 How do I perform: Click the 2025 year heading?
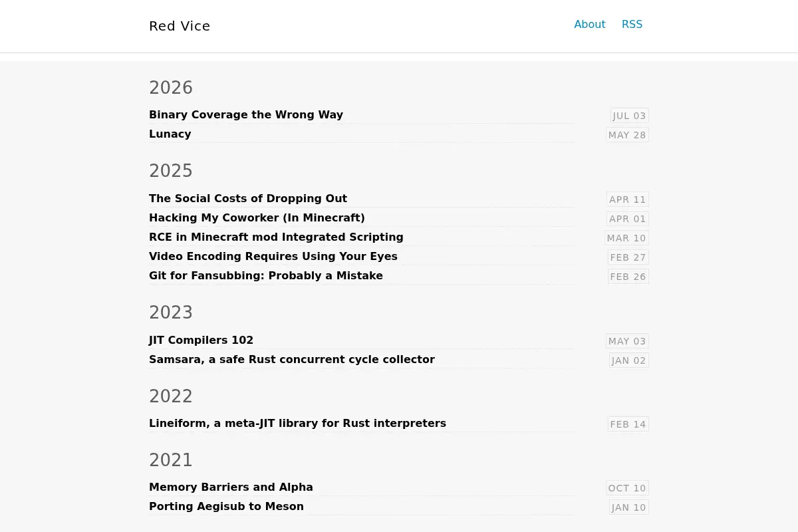(x=171, y=171)
